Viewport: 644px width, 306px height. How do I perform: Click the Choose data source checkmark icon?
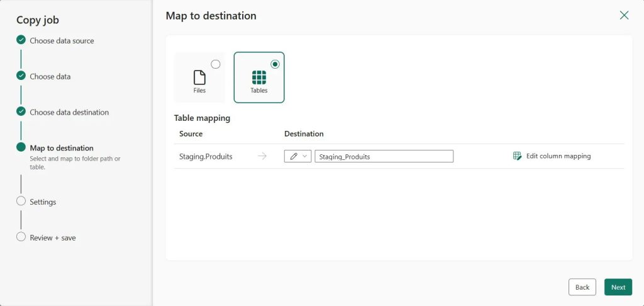click(21, 40)
